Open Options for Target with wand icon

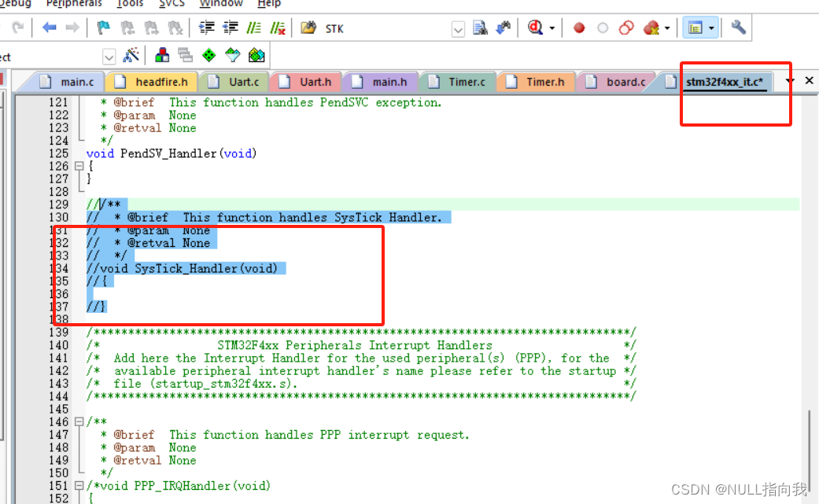pyautogui.click(x=130, y=56)
